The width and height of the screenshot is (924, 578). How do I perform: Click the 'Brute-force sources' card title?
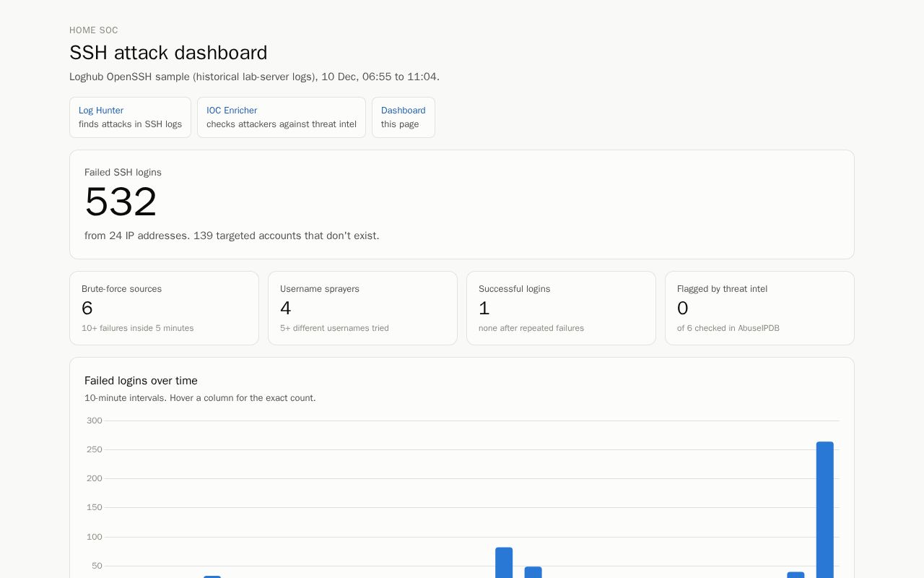click(121, 289)
